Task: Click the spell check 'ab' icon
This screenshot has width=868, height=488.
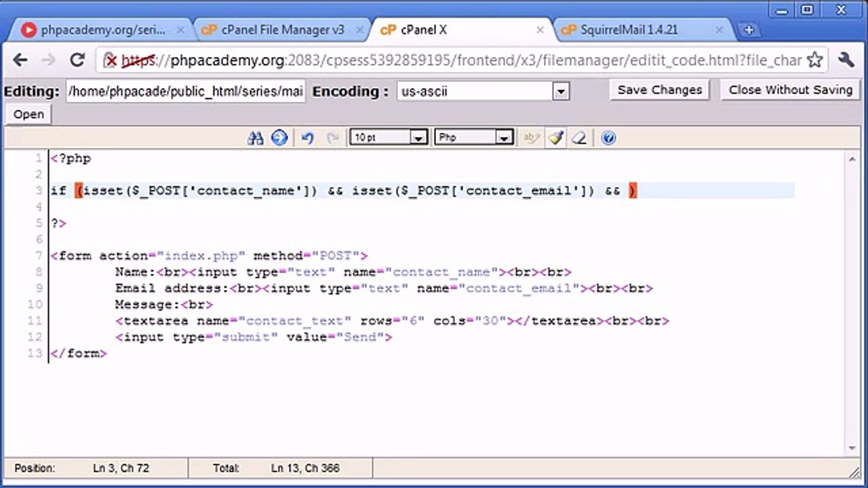Action: 531,138
